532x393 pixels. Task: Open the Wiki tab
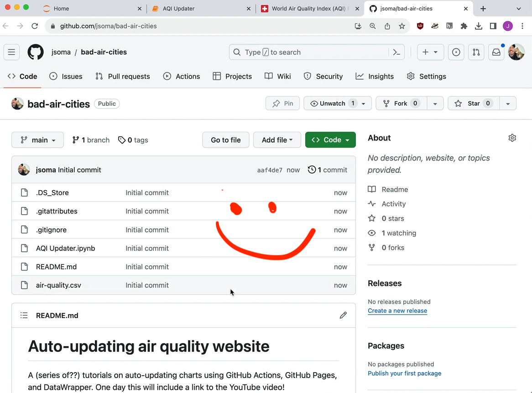coord(277,76)
